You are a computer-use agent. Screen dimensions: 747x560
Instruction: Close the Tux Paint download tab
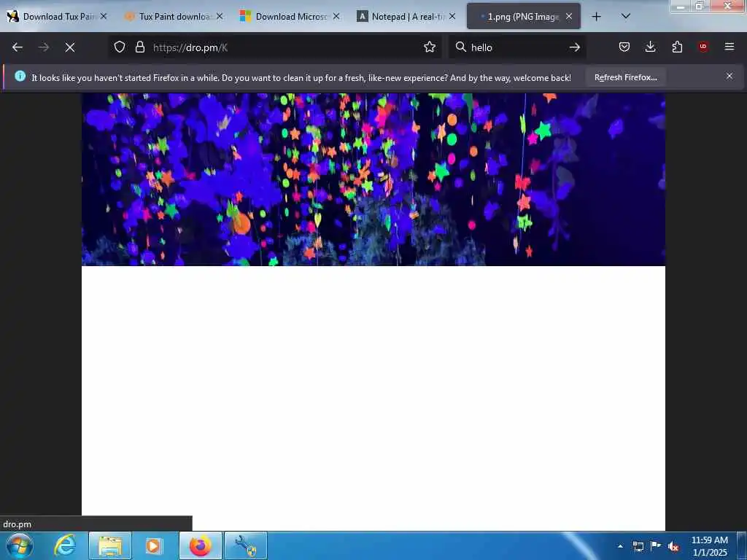click(x=220, y=16)
